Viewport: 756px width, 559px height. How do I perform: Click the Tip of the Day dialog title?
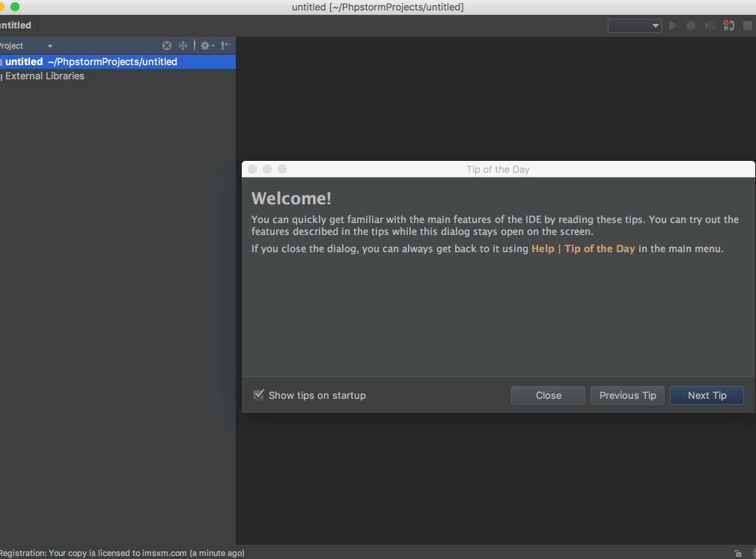[498, 170]
